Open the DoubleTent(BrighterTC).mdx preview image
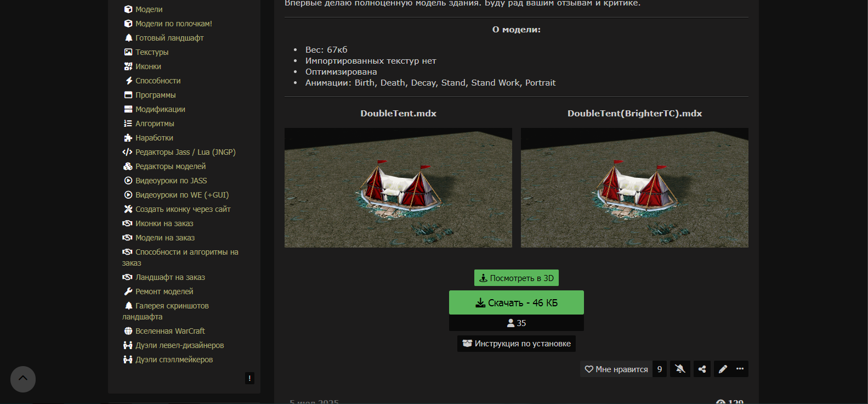The image size is (868, 404). [x=634, y=188]
